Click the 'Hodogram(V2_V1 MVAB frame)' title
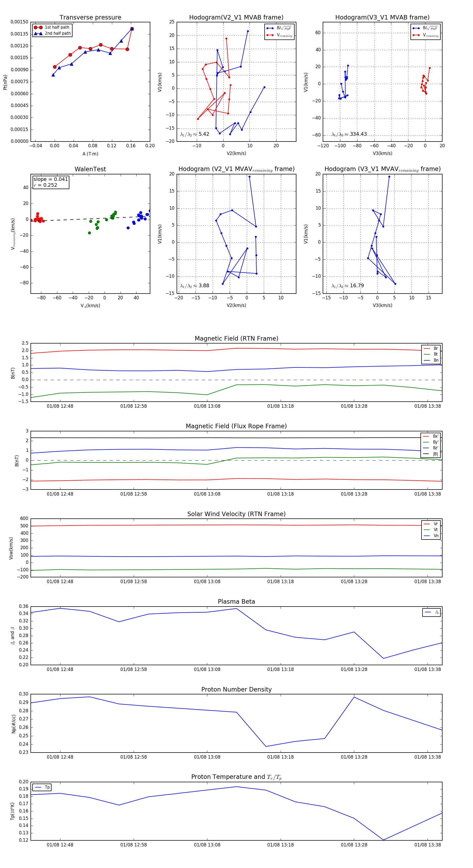 (x=236, y=17)
